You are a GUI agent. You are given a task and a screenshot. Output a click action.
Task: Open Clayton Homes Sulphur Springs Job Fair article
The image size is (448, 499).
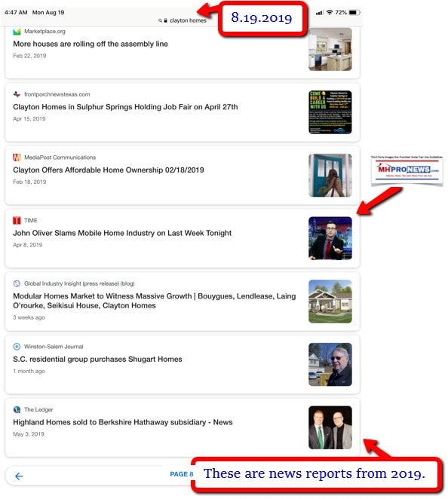click(125, 107)
